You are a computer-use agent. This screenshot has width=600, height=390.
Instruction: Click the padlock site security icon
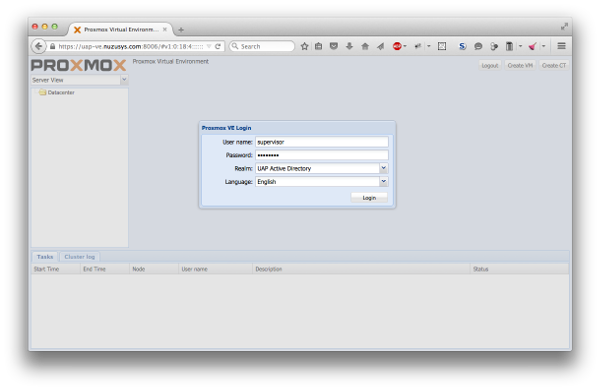(x=52, y=46)
